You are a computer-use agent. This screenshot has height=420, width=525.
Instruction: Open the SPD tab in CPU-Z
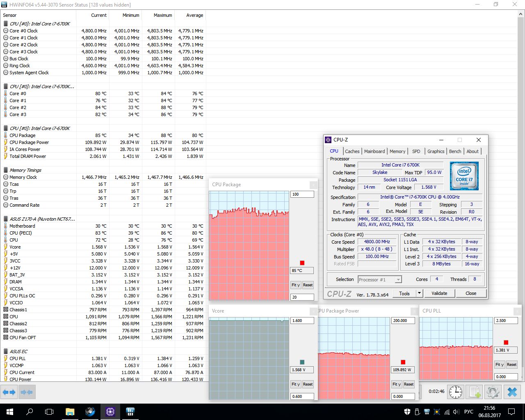click(416, 151)
